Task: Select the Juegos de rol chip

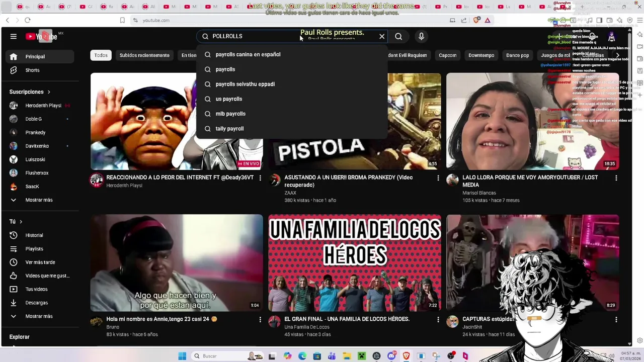Action: [x=555, y=55]
